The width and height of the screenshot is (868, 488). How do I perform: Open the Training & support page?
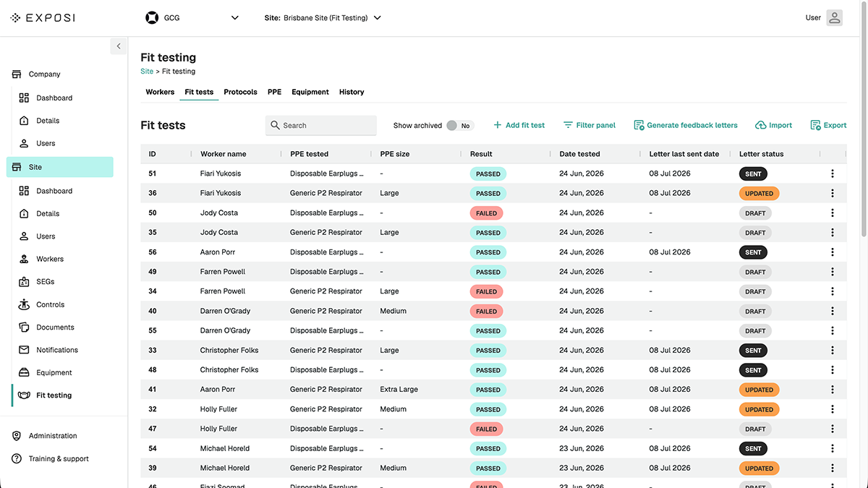[59, 458]
